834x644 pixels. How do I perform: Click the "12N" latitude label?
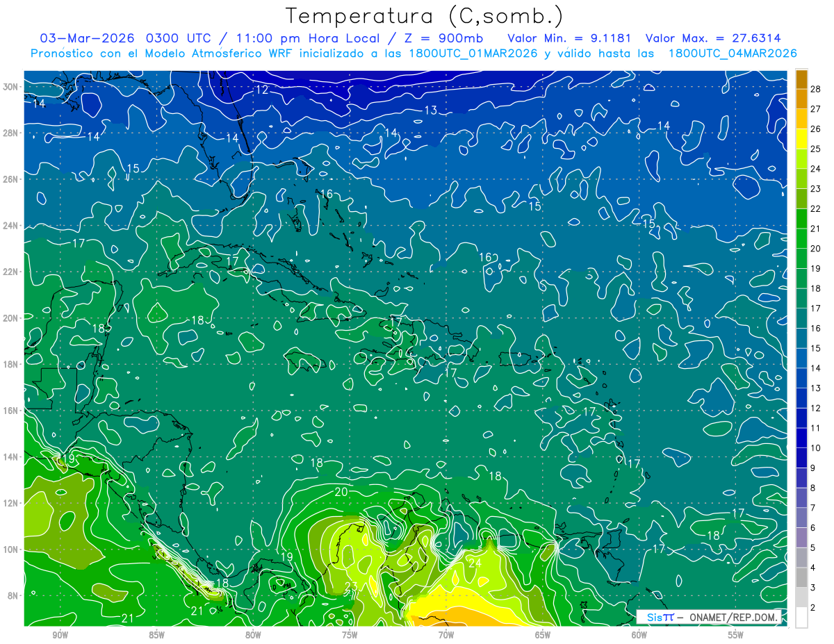coord(10,503)
